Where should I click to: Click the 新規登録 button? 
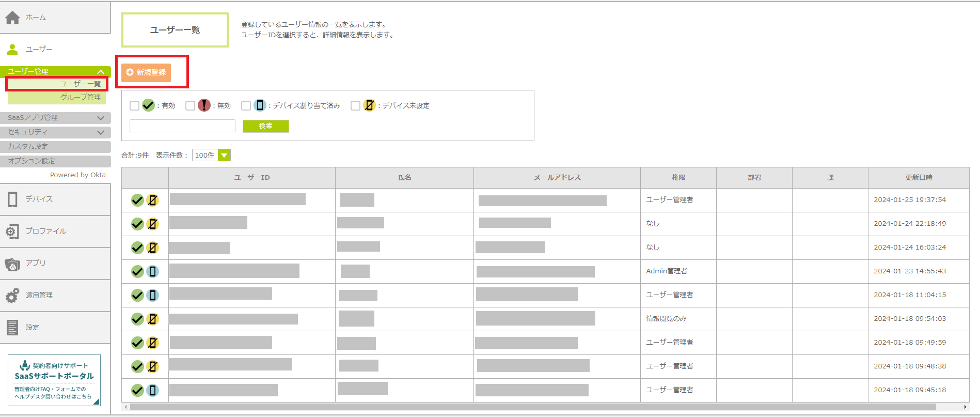click(x=146, y=72)
